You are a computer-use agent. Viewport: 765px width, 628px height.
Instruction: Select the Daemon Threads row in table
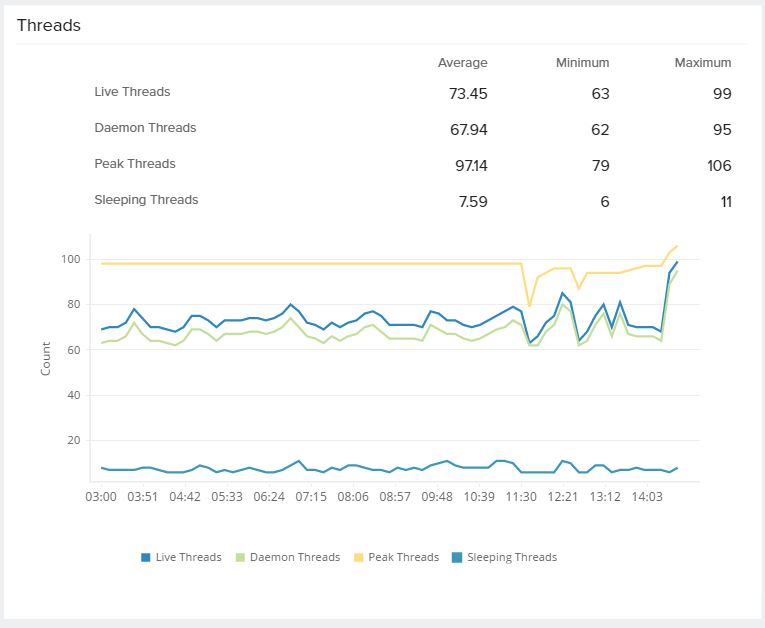(145, 128)
